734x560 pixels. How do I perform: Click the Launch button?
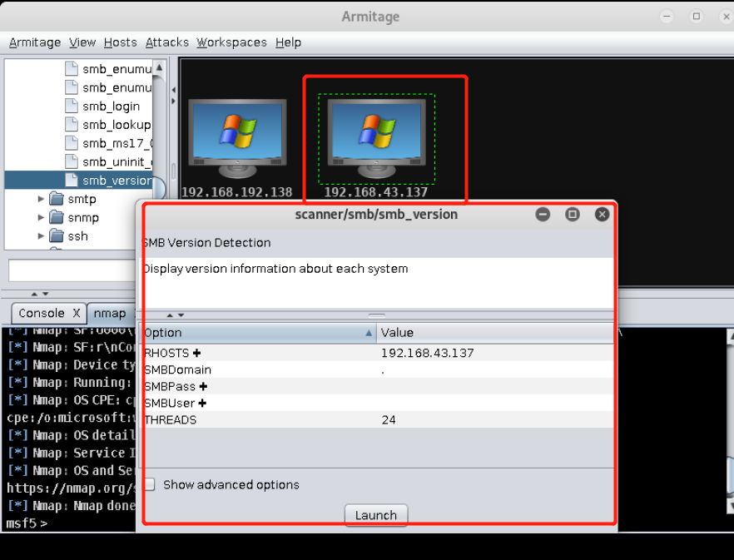(x=376, y=515)
